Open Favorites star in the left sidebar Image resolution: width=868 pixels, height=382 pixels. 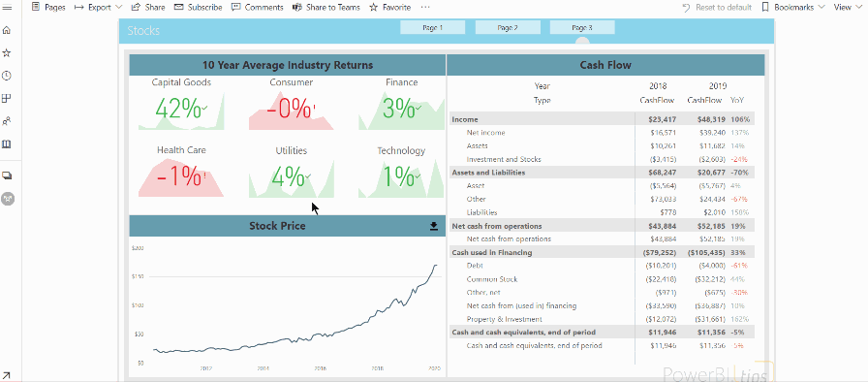(x=7, y=52)
